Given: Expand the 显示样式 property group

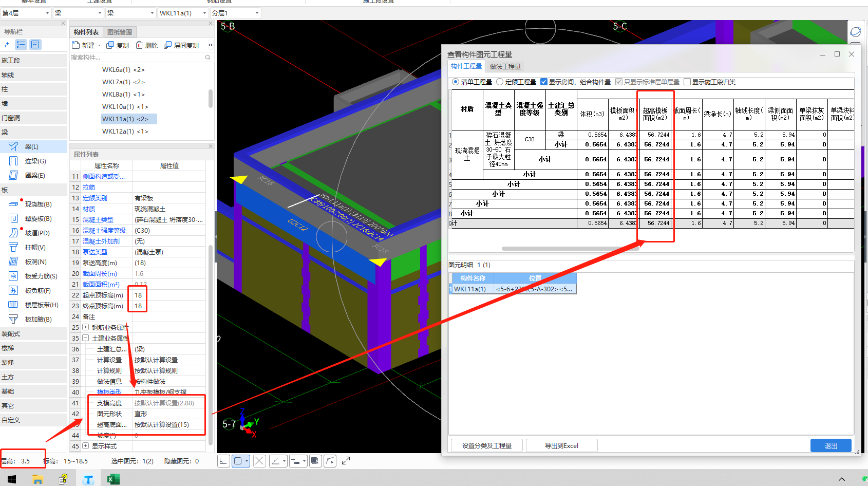Looking at the screenshot, I should (x=85, y=446).
